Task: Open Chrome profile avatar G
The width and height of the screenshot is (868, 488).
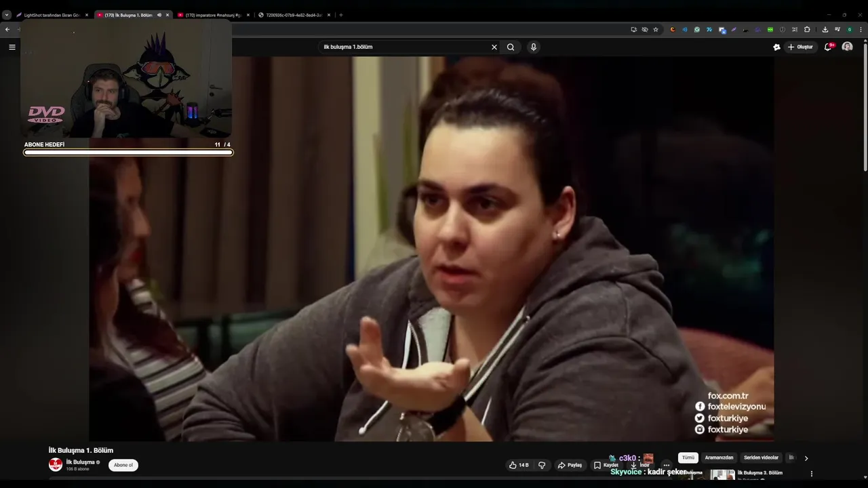Action: click(849, 30)
